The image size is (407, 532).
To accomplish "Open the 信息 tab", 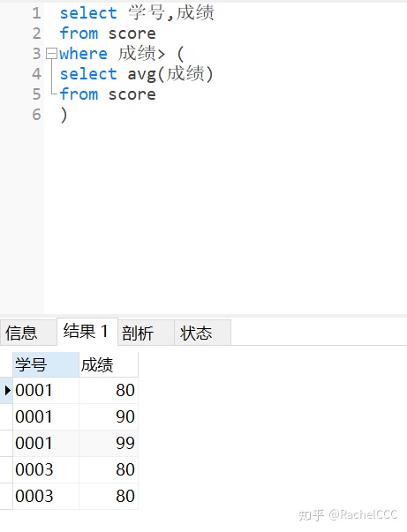I will (28, 333).
